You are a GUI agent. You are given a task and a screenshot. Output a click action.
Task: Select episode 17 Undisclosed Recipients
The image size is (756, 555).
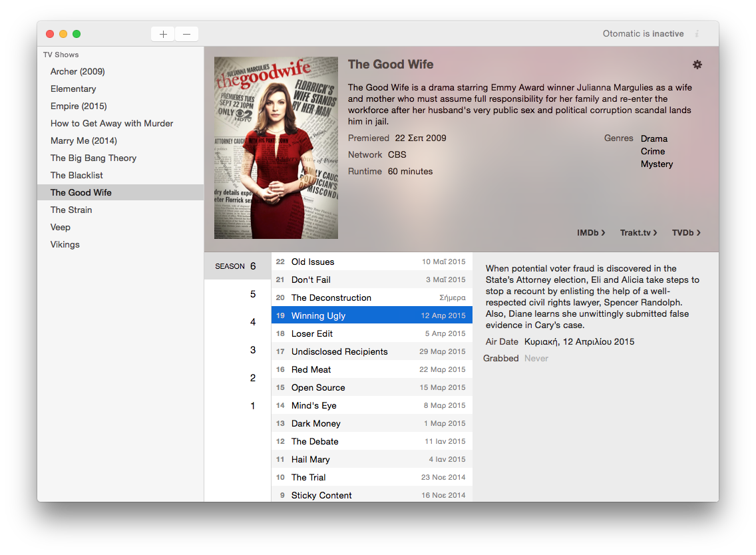372,351
